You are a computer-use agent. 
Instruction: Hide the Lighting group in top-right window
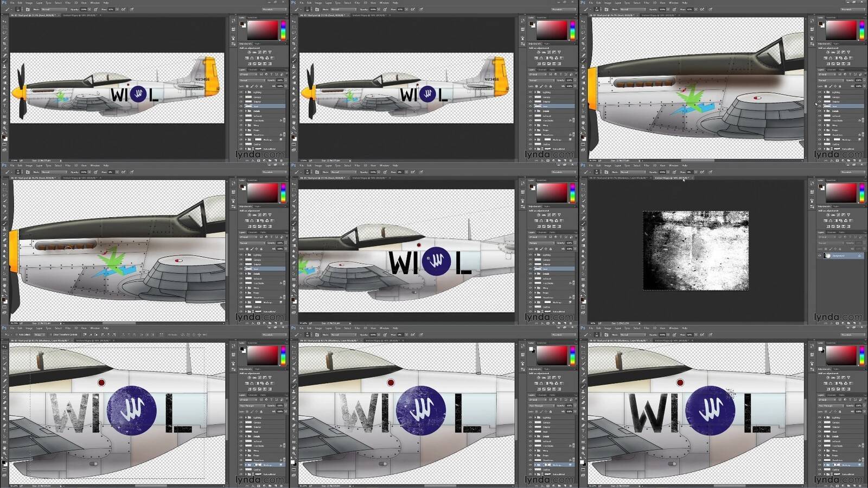pos(820,92)
